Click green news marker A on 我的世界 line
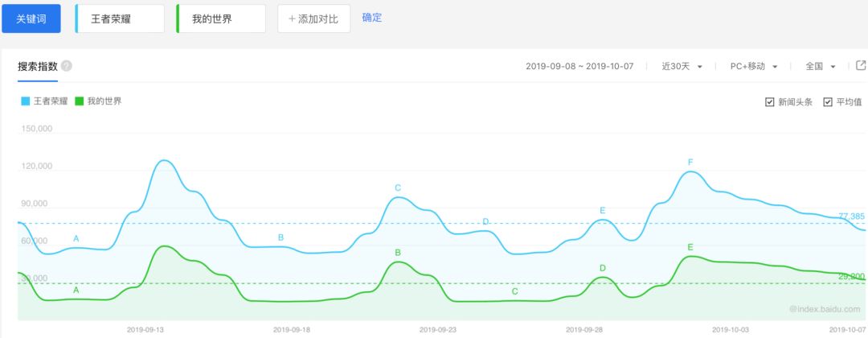The width and height of the screenshot is (868, 338). (76, 290)
